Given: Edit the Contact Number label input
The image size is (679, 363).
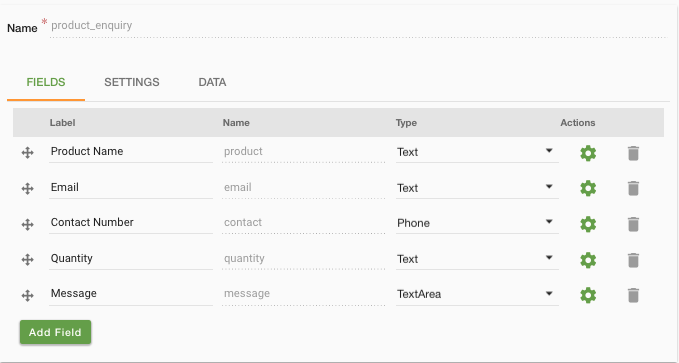Looking at the screenshot, I should click(x=131, y=223).
